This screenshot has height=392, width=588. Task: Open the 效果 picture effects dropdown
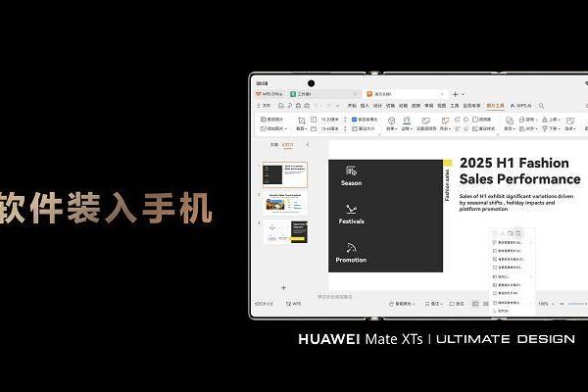[x=391, y=123]
